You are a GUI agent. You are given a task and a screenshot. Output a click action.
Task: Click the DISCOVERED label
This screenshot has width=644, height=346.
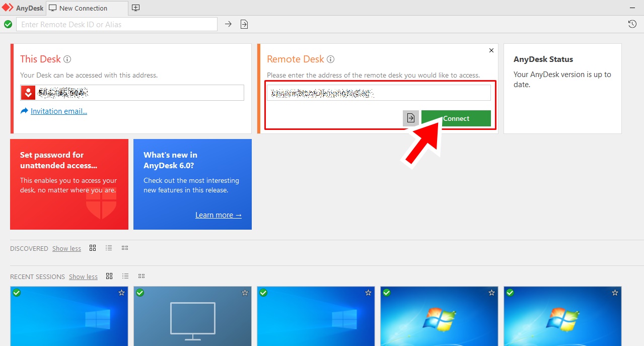pos(29,248)
